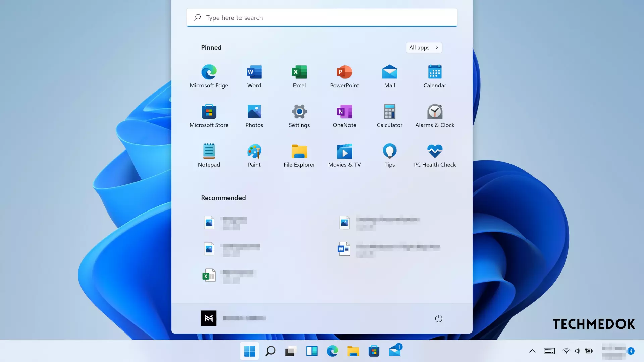Open Microsoft Edge from pinned apps
This screenshot has height=362, width=644.
209,76
